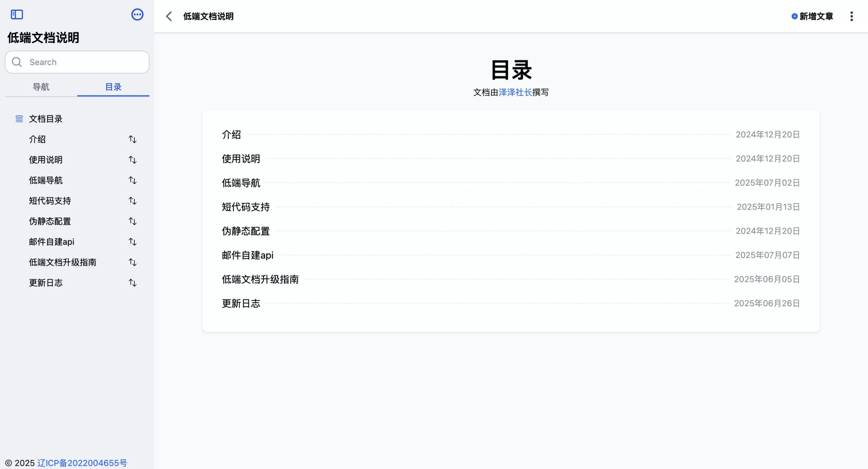Click the sort icon beside 伪静态配置
The image size is (868, 469).
[132, 221]
